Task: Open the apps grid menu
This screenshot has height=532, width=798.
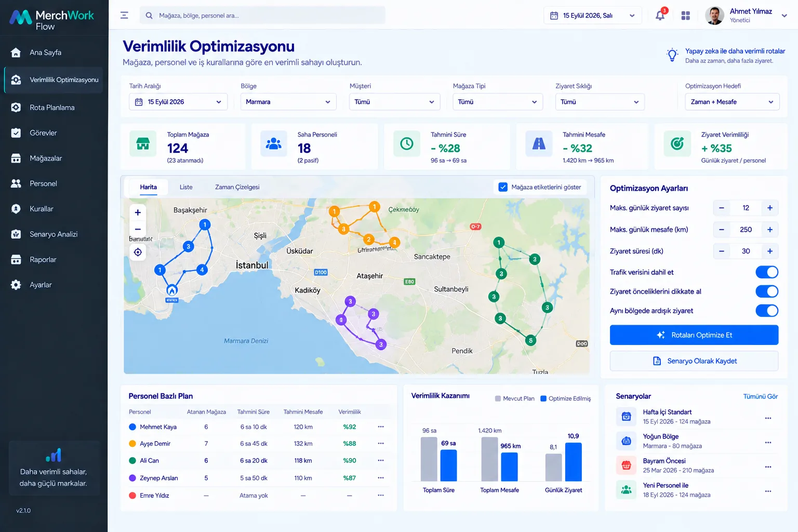Action: click(686, 16)
